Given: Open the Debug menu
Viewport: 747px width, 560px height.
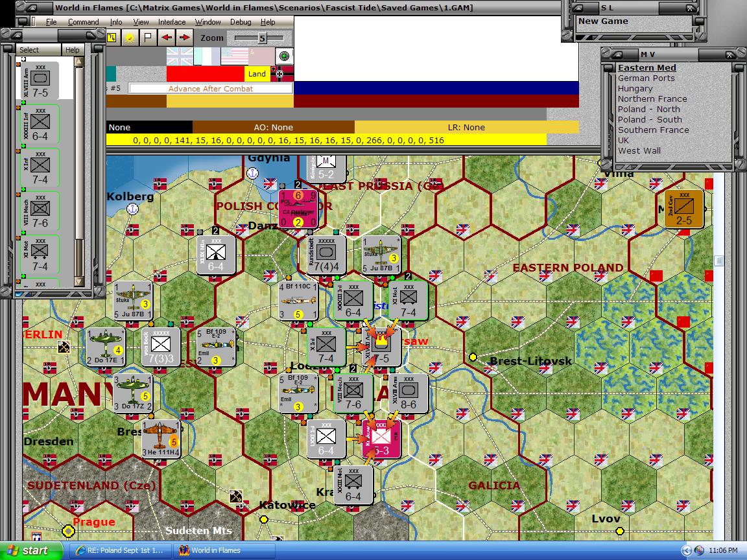Looking at the screenshot, I should 241,22.
